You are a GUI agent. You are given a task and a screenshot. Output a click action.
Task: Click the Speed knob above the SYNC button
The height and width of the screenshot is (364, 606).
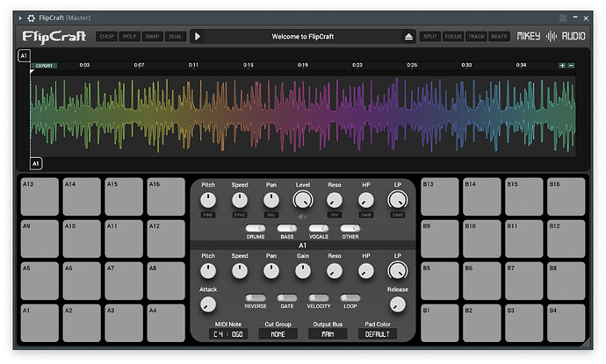point(240,200)
